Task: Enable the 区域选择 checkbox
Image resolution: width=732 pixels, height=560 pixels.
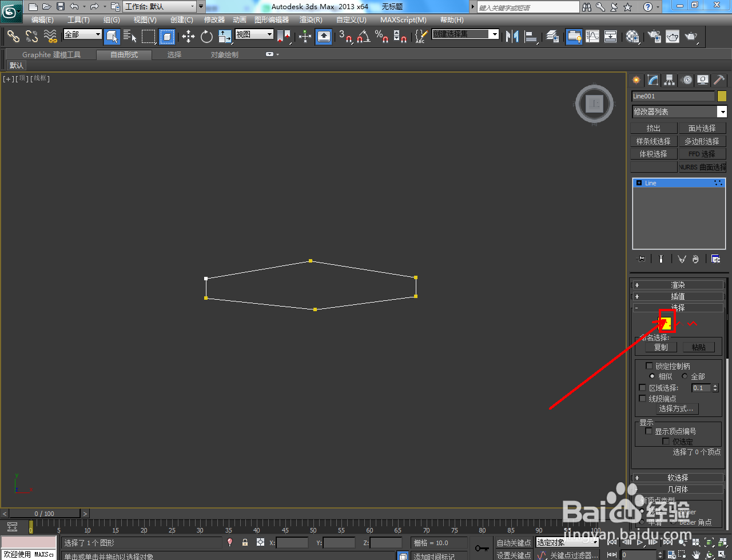Action: click(x=643, y=388)
